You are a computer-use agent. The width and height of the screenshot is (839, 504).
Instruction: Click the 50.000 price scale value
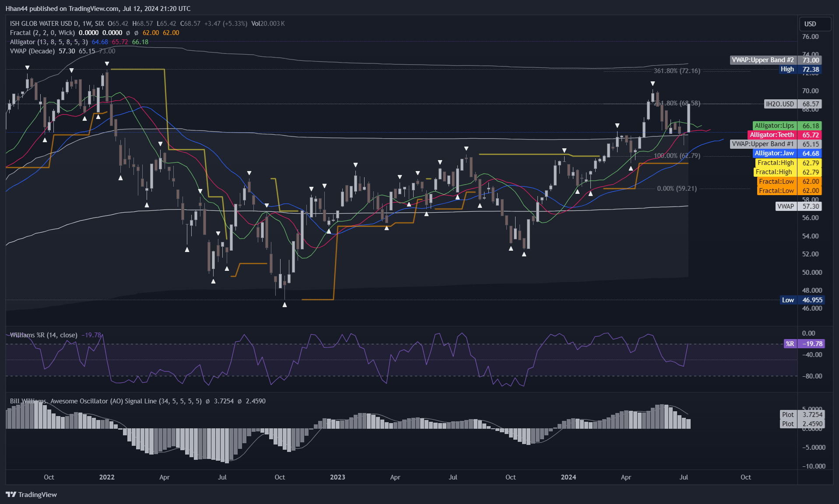pyautogui.click(x=812, y=272)
